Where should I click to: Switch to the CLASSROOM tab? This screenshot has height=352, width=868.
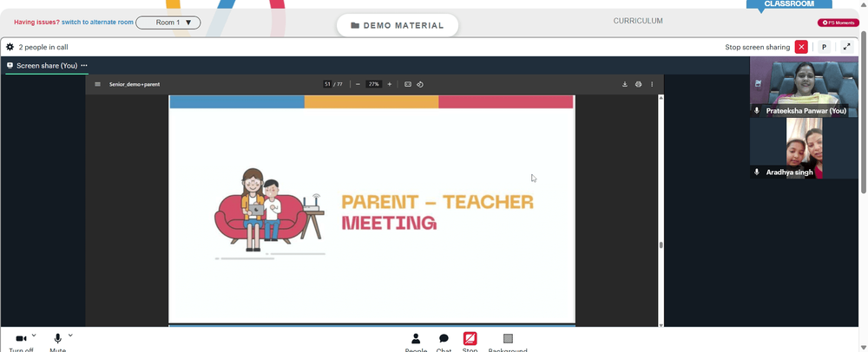tap(789, 3)
